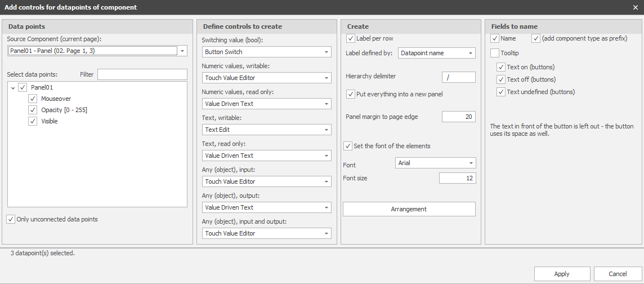Click the Filter input field
This screenshot has height=284, width=644.
[x=142, y=74]
